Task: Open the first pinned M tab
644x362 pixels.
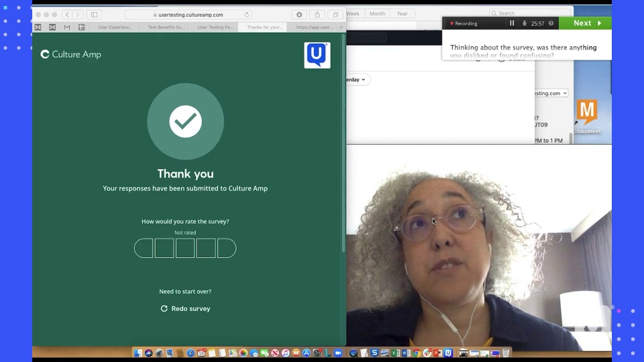Action: [x=38, y=27]
